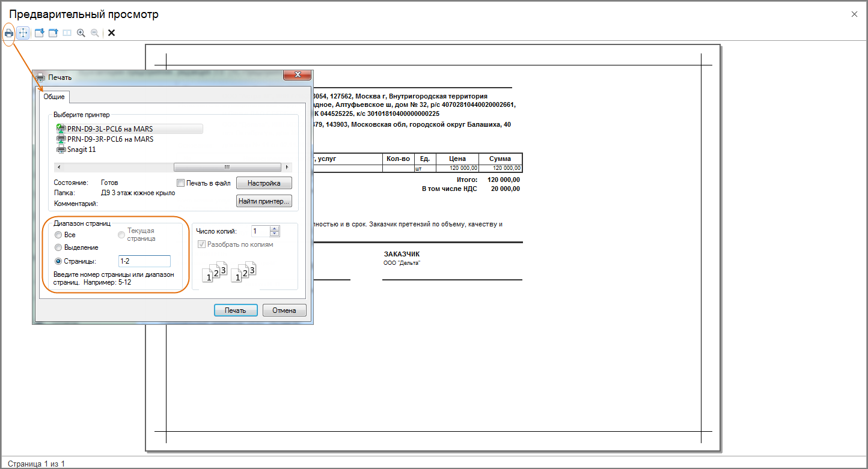
Task: Increase number of copies with up arrow
Action: coord(275,228)
